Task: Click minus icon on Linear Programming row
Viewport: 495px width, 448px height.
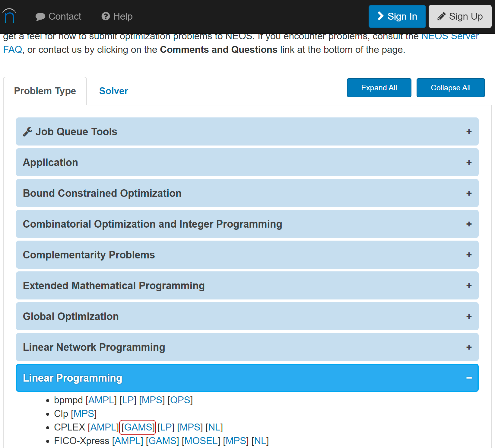Action: coord(469,378)
